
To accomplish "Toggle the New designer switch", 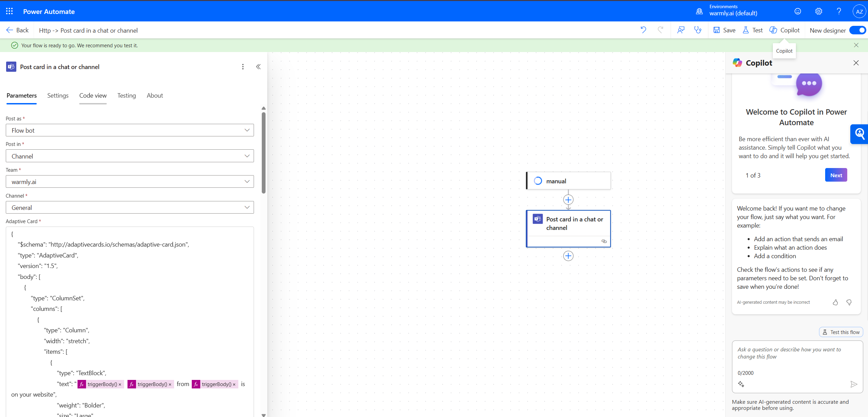I will tap(857, 30).
